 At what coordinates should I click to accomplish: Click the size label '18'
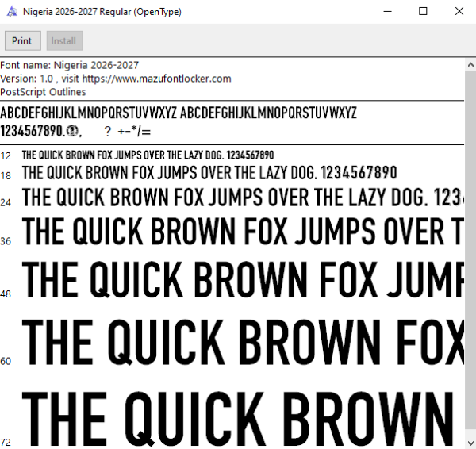point(6,175)
